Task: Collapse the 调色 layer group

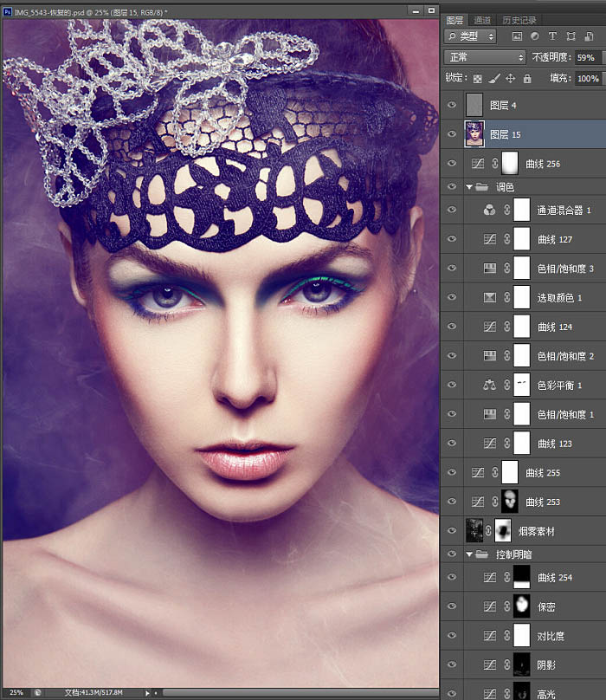Action: [469, 186]
